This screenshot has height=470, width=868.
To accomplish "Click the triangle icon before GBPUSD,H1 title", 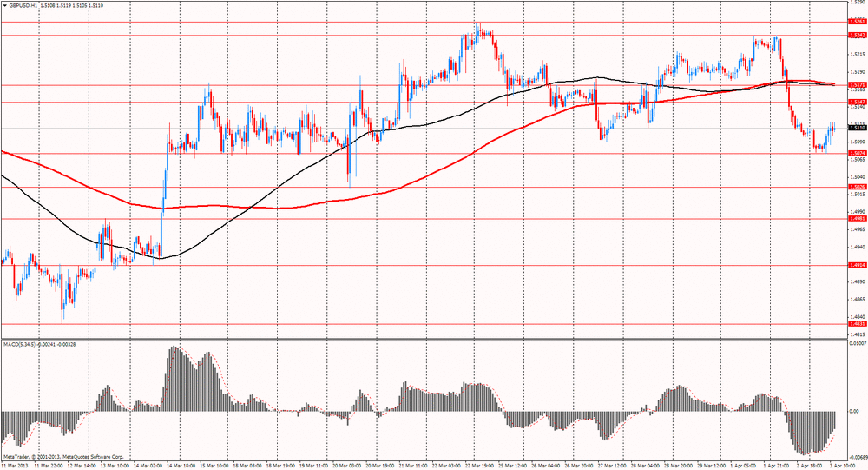I will [5, 5].
